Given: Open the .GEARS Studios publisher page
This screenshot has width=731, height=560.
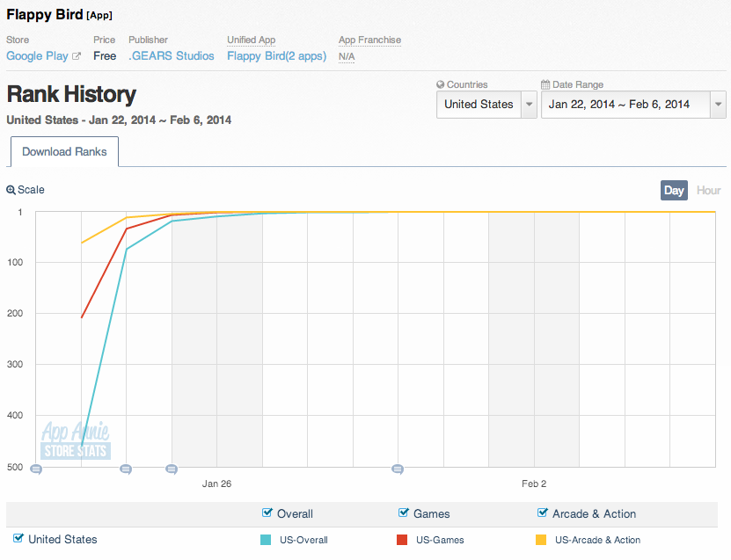Looking at the screenshot, I should pyautogui.click(x=172, y=56).
